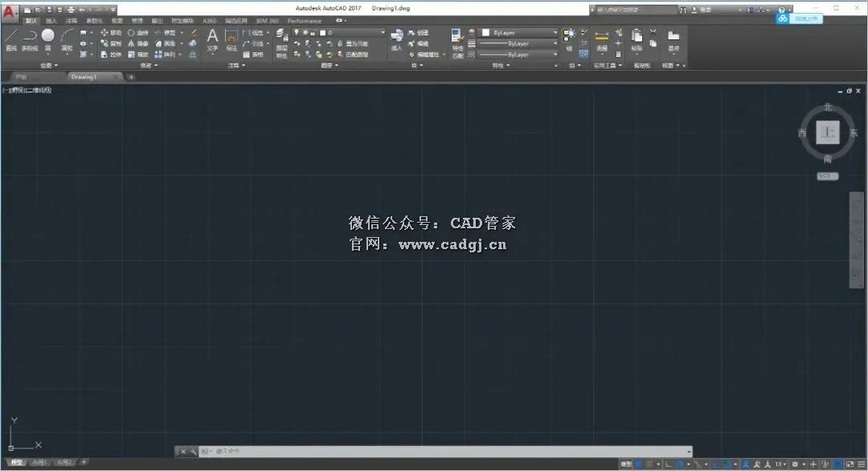This screenshot has height=471, width=868.
Task: Switch to the Insert (插入) ribbon tab
Action: [51, 20]
